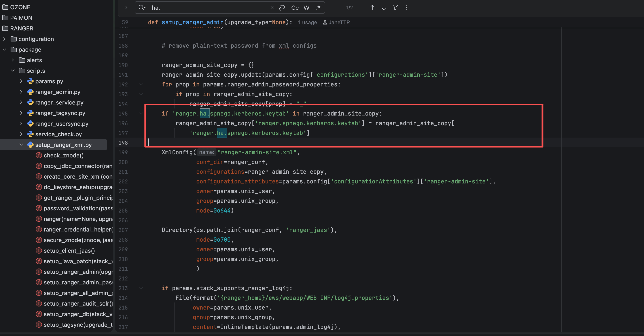The image size is (644, 336).
Task: Open the find bar more options menu
Action: tap(407, 7)
